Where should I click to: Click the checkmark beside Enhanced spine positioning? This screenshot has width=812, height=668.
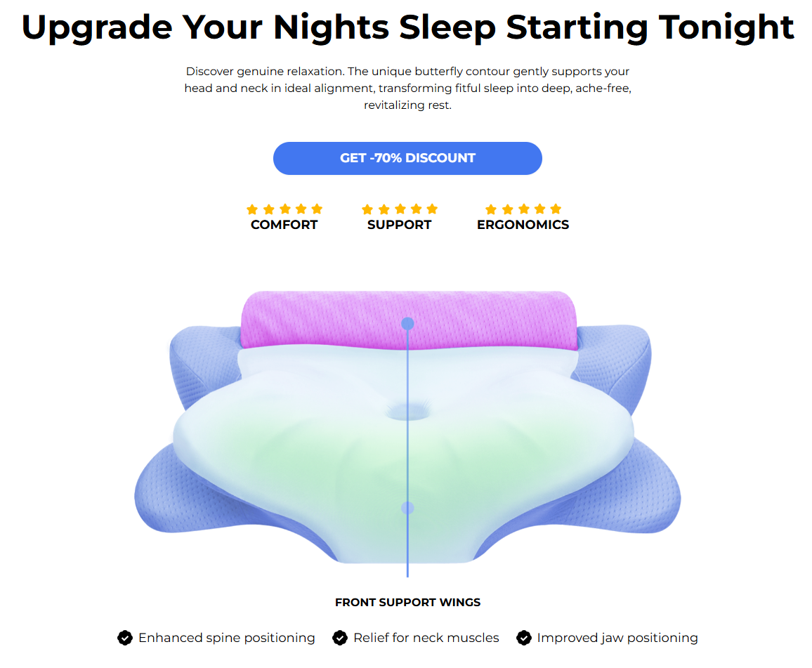click(124, 638)
